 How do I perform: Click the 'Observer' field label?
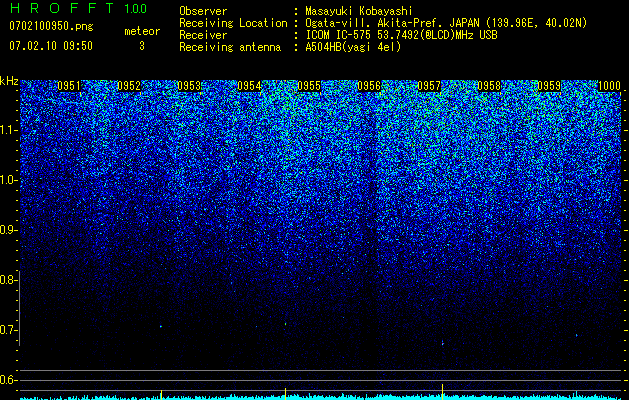point(203,11)
